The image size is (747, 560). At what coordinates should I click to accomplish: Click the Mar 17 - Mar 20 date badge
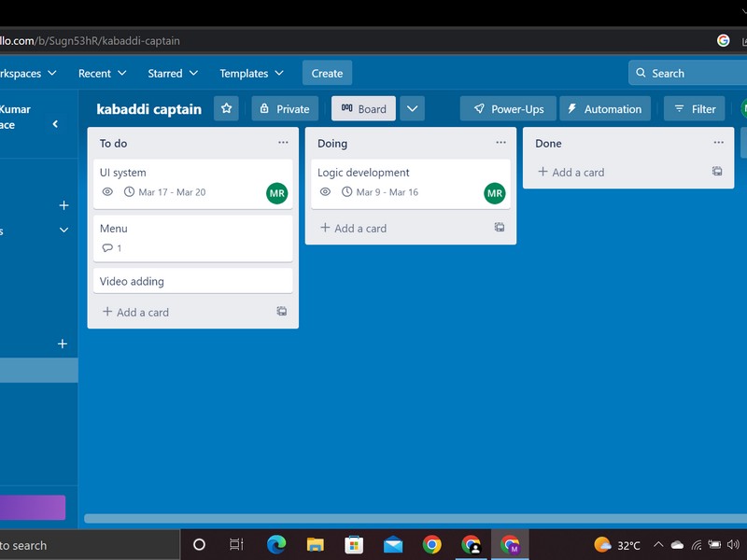coord(165,192)
